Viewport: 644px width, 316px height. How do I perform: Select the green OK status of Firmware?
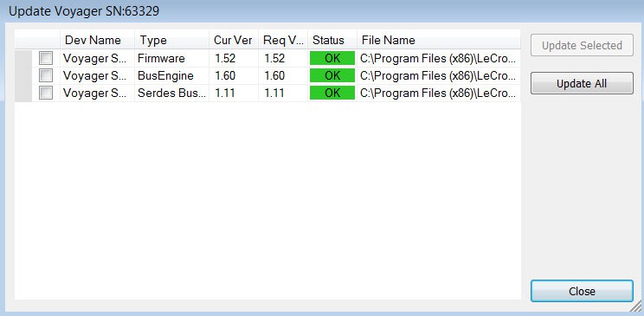point(332,58)
